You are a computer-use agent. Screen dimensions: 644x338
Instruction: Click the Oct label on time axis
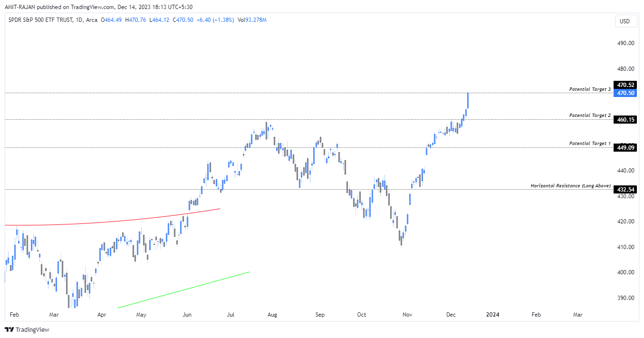tap(362, 315)
